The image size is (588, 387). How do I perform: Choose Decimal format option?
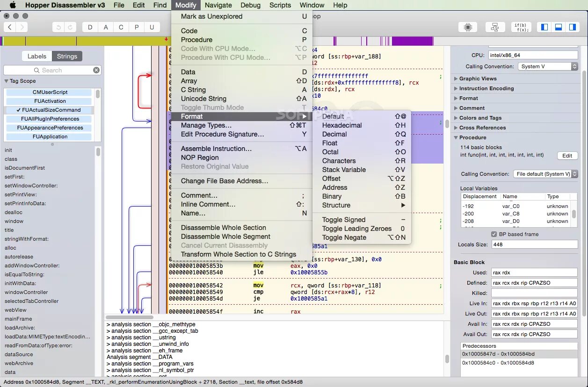[x=362, y=134]
